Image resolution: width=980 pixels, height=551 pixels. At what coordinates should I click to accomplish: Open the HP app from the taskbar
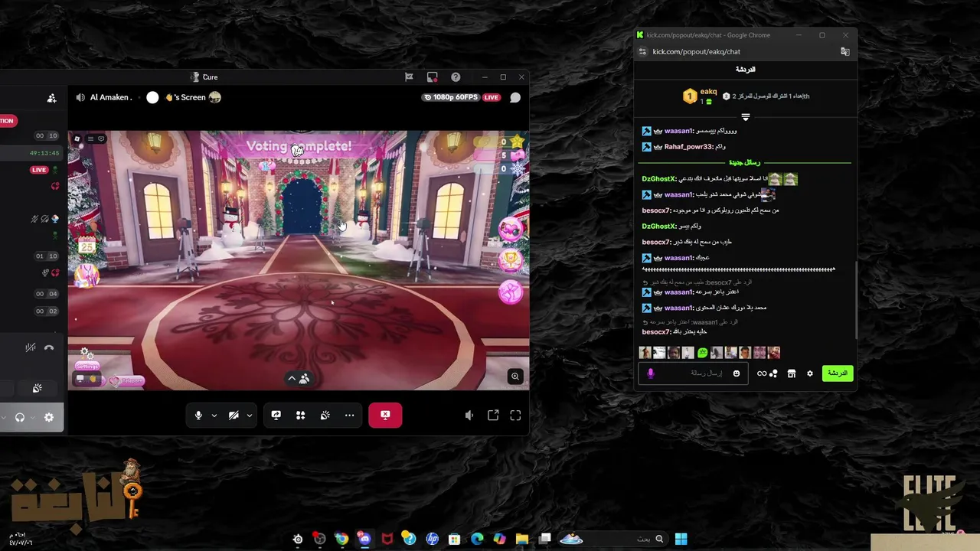[x=432, y=539]
